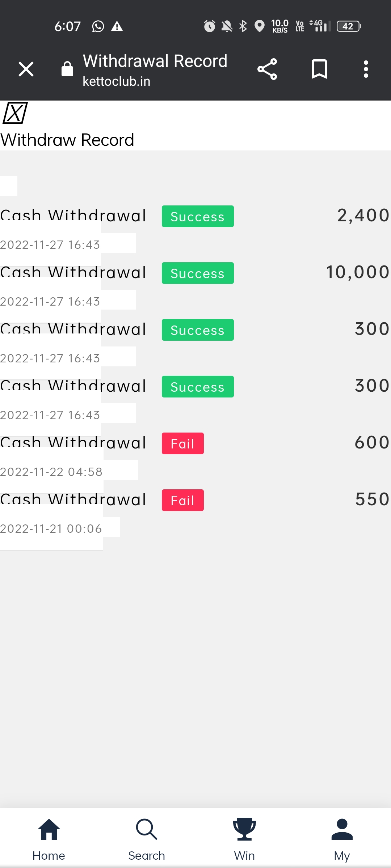The image size is (391, 868).
Task: Open the three-dot overflow menu
Action: [366, 69]
